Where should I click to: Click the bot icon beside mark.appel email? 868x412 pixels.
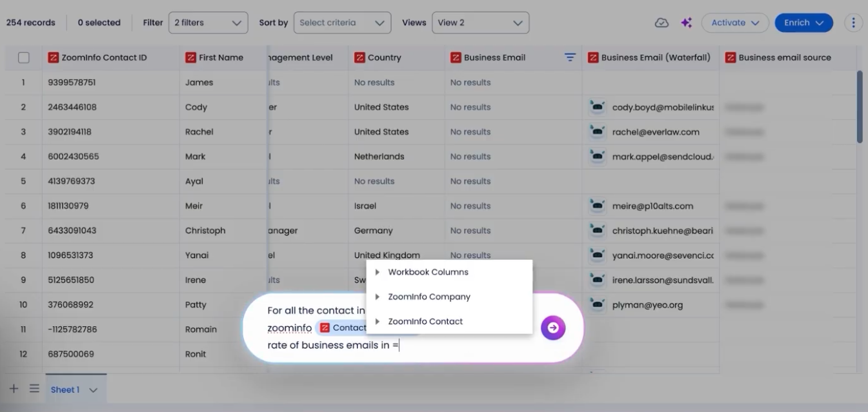tap(598, 156)
